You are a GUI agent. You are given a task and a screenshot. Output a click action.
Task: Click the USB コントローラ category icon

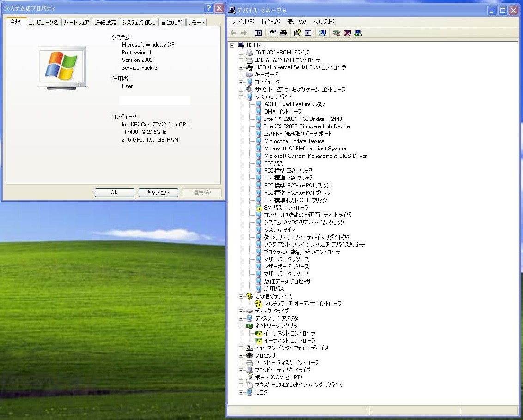pos(249,67)
